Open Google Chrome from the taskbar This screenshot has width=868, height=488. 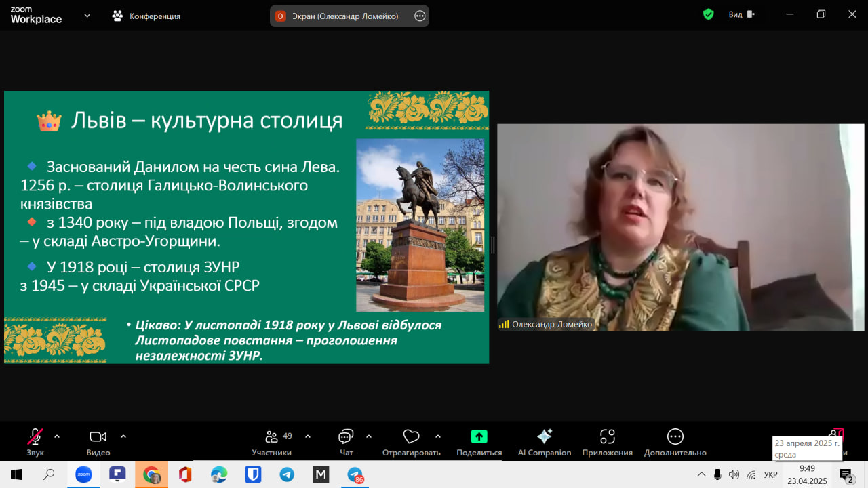[151, 474]
